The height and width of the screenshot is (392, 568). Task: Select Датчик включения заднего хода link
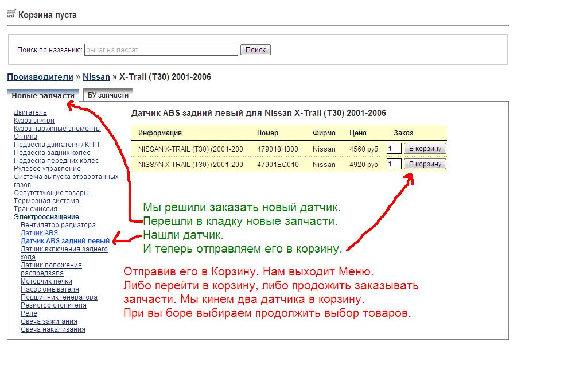click(x=64, y=253)
